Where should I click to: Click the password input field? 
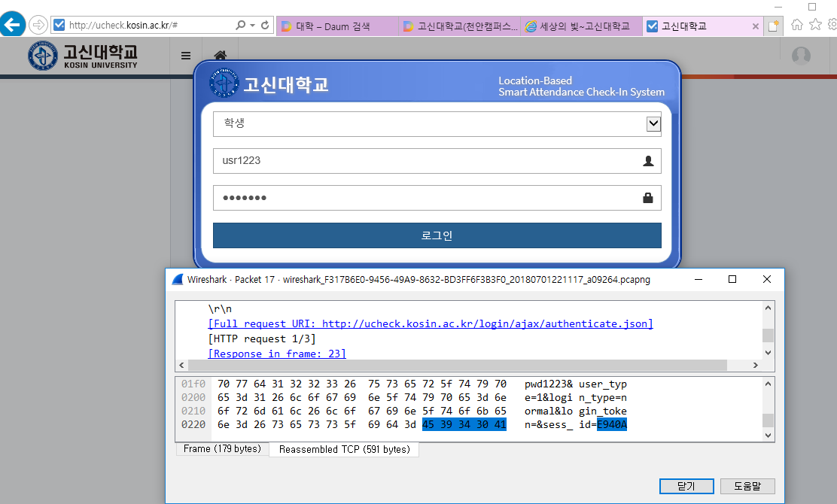(437, 198)
